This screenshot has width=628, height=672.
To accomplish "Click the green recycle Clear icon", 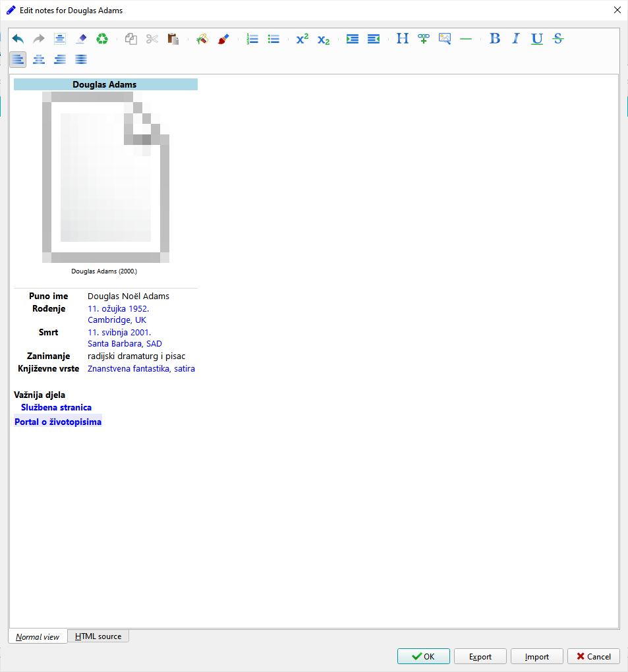I will (x=102, y=39).
